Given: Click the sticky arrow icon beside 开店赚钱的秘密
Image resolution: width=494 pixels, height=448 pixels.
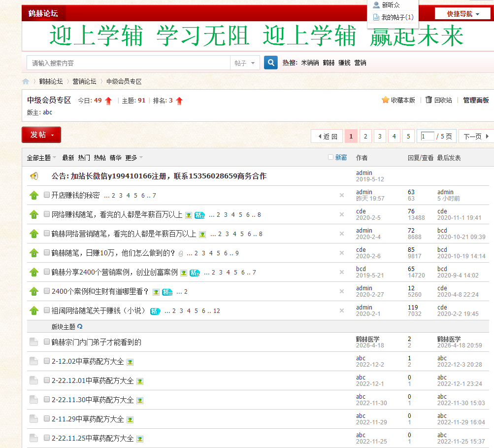Looking at the screenshot, I should 34,195.
